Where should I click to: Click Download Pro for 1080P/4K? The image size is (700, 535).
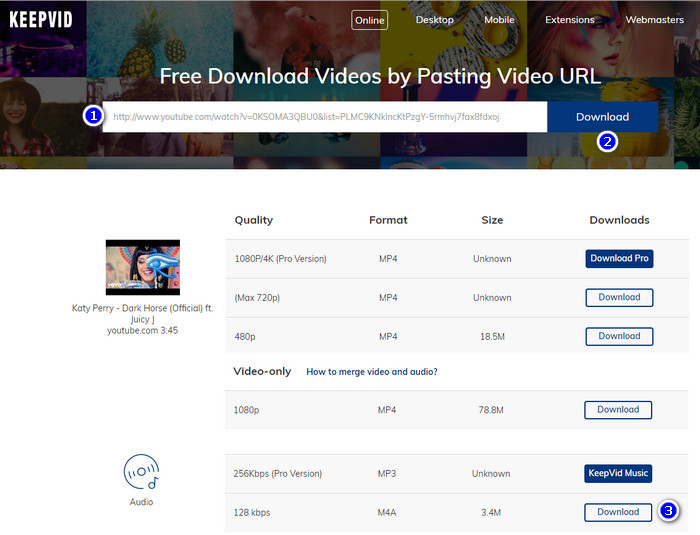[x=619, y=259]
